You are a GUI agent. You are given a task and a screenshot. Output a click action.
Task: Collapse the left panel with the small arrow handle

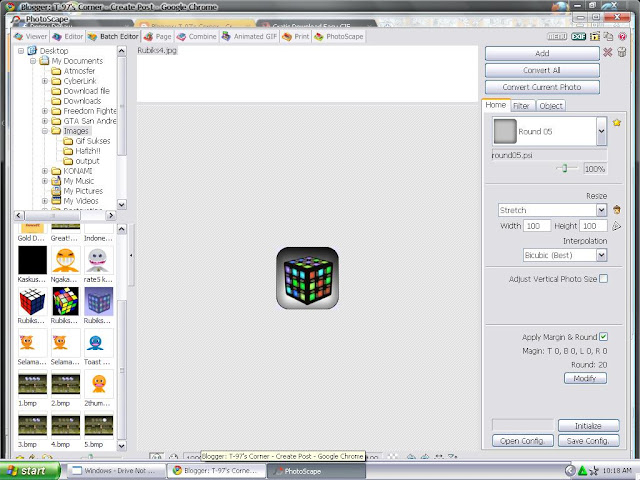pyautogui.click(x=131, y=255)
